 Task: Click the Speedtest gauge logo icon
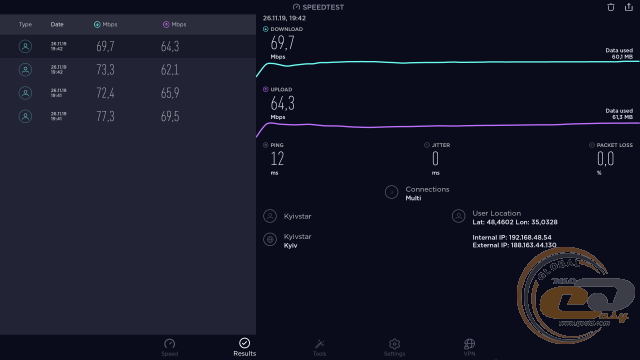[296, 7]
